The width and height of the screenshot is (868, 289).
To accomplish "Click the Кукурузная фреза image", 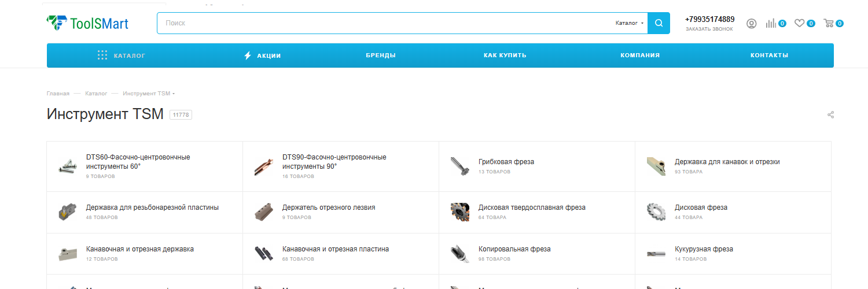I will tap(656, 253).
